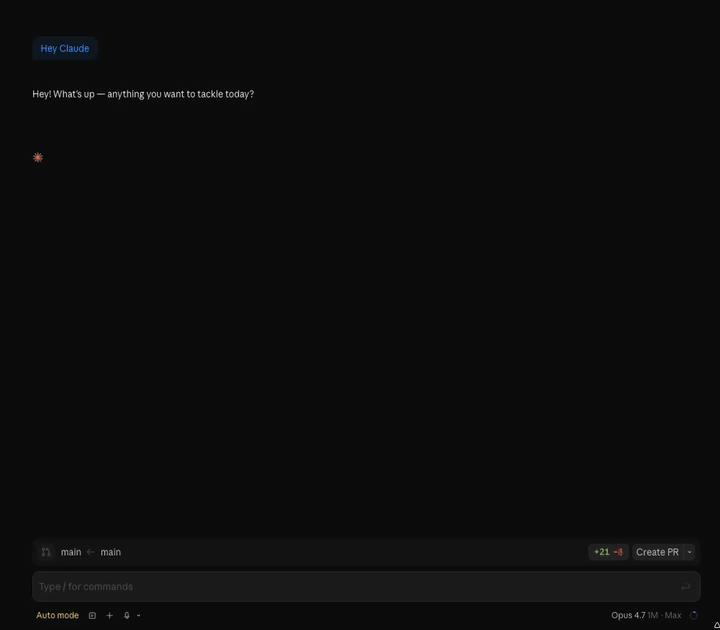Click the Create PR button
Viewport: 720px width, 630px height.
pyautogui.click(x=657, y=552)
